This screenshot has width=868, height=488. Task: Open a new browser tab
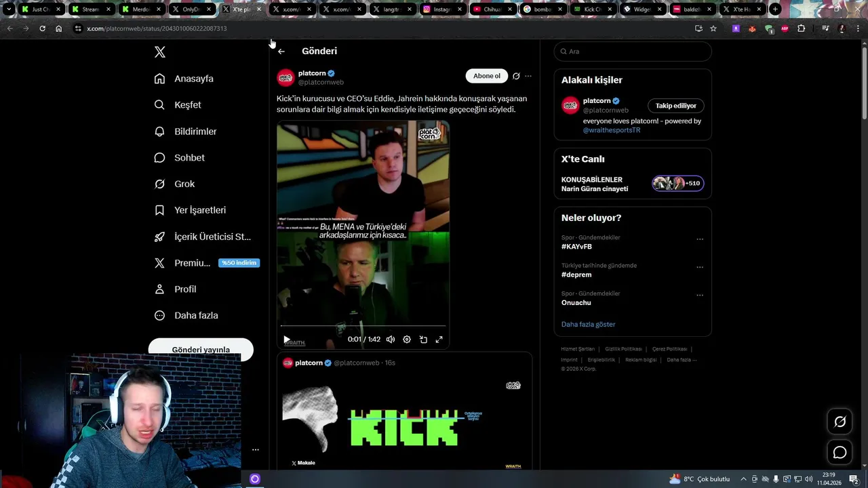coord(775,9)
